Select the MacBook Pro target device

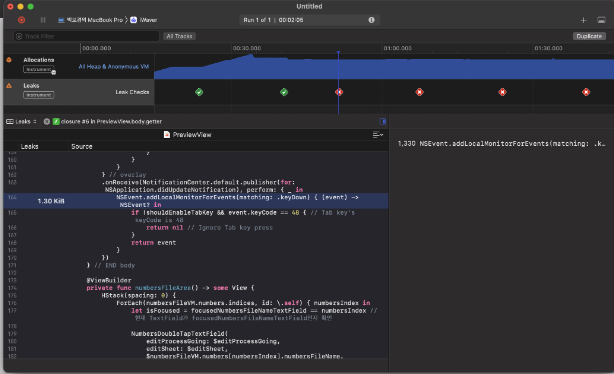click(91, 20)
